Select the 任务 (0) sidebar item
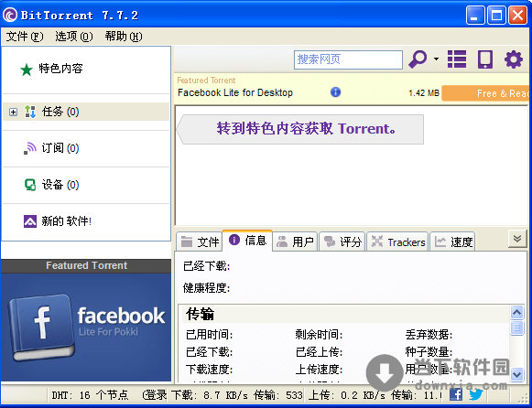 coord(86,112)
